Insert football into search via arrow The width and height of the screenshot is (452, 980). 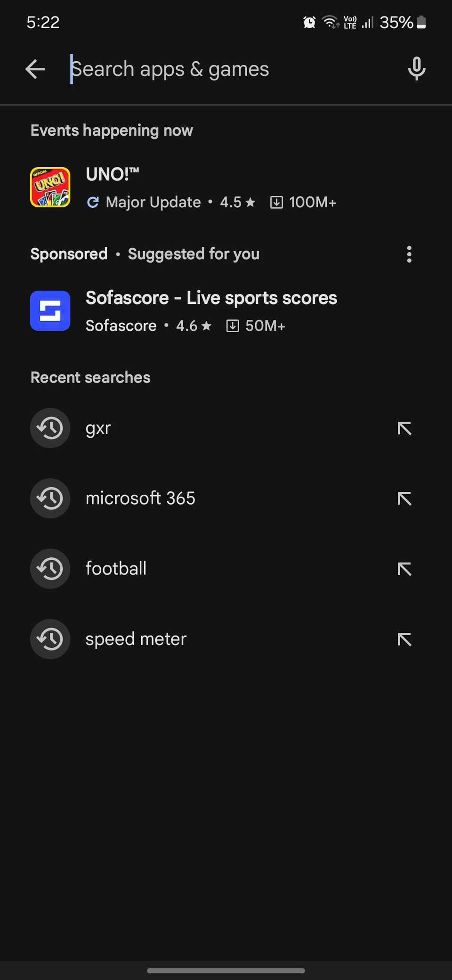[404, 569]
